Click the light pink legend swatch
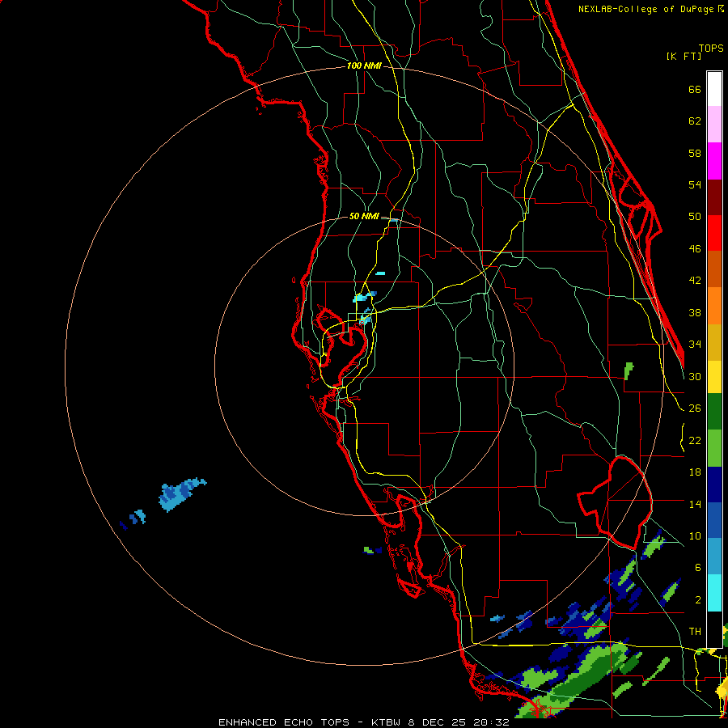This screenshot has width=728, height=728. (x=714, y=124)
